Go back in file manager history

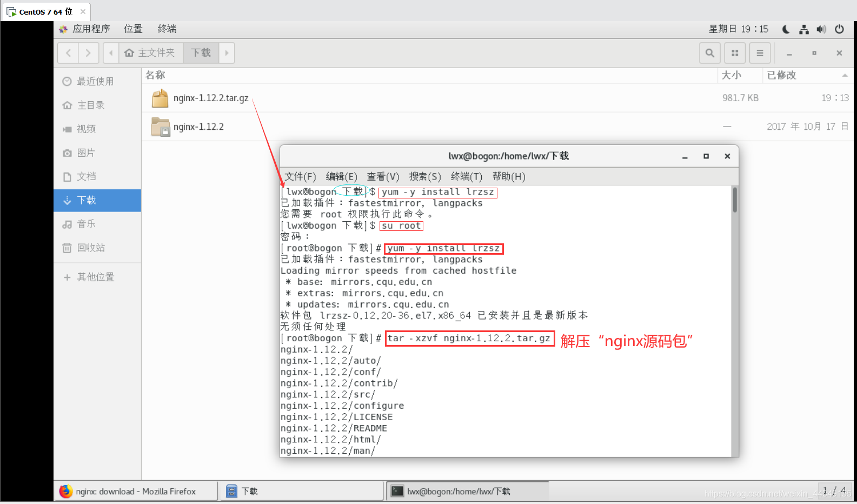point(68,53)
